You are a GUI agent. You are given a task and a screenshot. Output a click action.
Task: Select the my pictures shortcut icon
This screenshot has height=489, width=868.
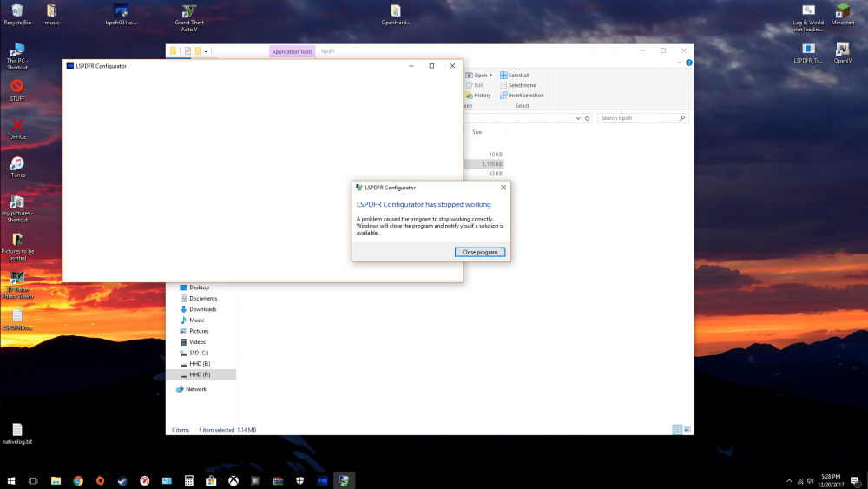tap(17, 208)
